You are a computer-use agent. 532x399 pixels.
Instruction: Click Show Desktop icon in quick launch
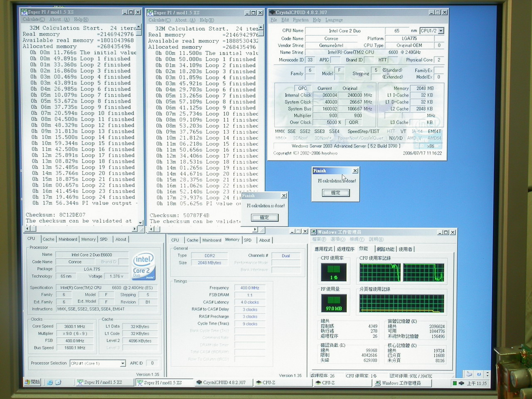coord(59,382)
